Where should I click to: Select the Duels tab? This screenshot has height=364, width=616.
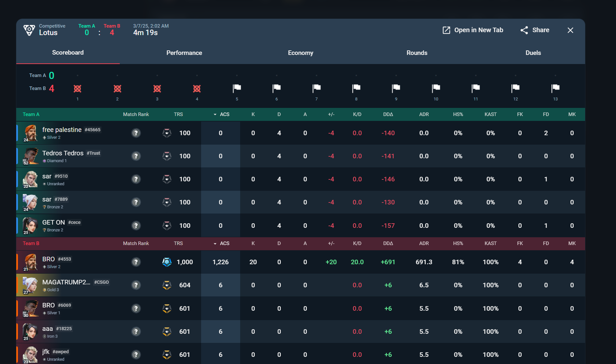[x=533, y=53]
